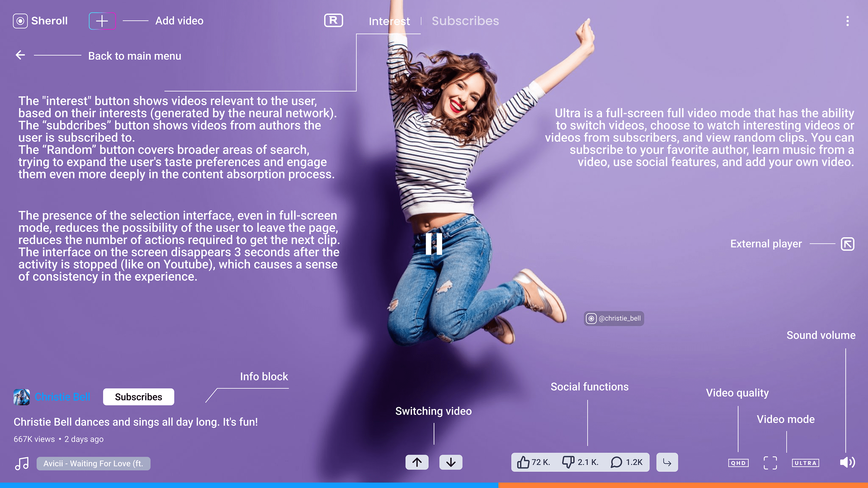Open the QHD video quality selector

[738, 463]
